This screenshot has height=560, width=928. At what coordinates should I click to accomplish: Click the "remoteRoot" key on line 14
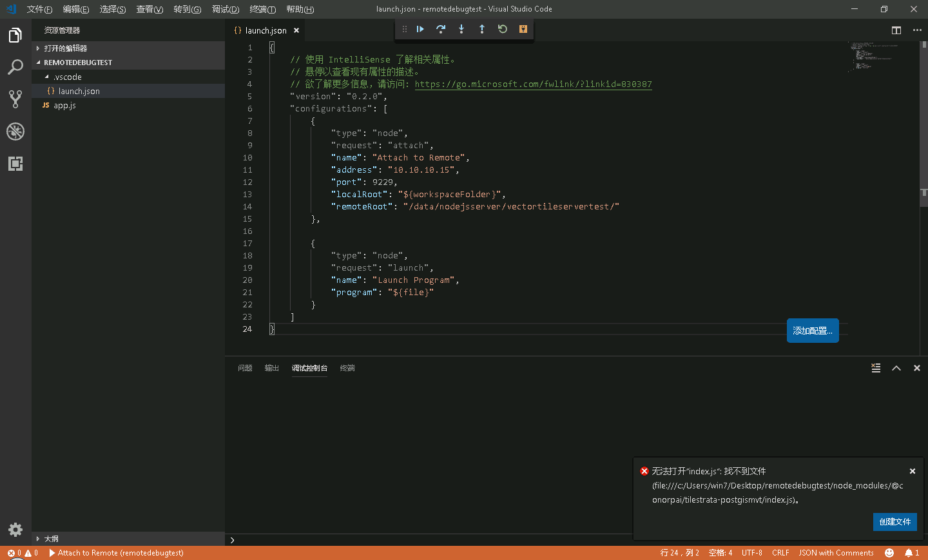362,207
